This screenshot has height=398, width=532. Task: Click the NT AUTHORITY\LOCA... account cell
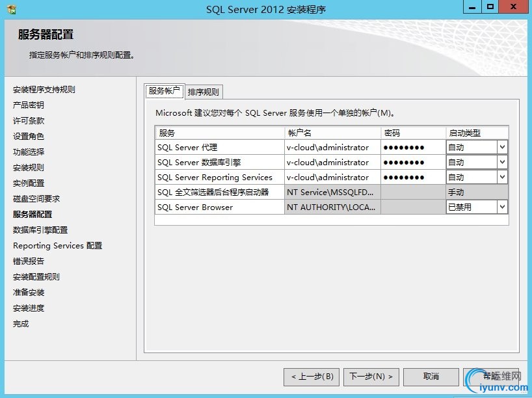point(332,207)
